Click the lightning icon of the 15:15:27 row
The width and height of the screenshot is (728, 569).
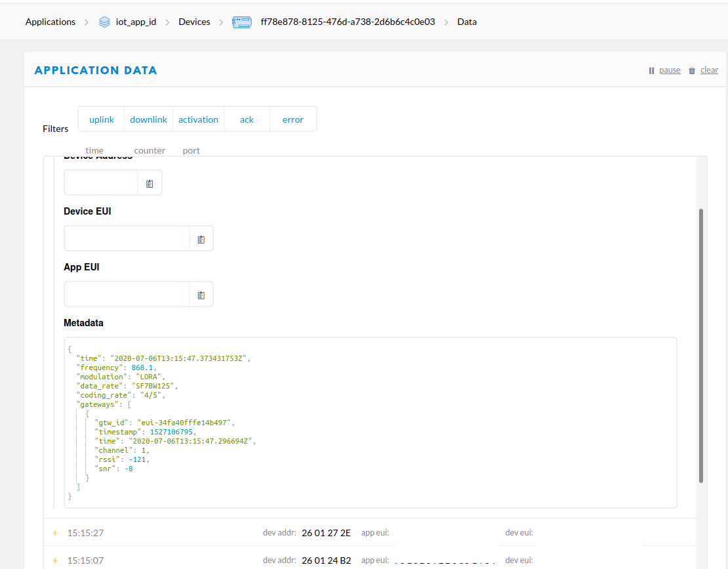[55, 533]
